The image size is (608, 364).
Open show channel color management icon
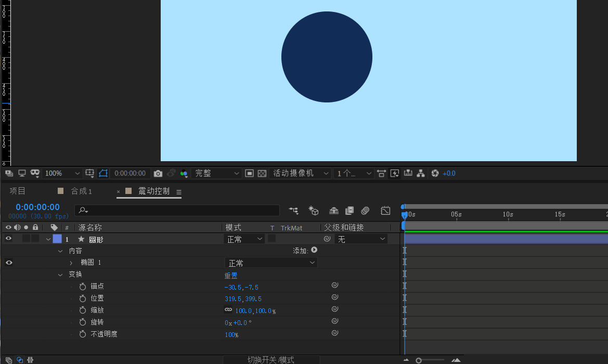click(x=184, y=173)
